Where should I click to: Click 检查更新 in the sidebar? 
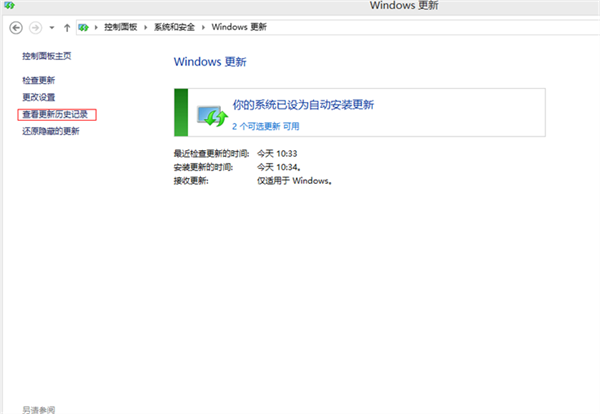click(x=39, y=80)
